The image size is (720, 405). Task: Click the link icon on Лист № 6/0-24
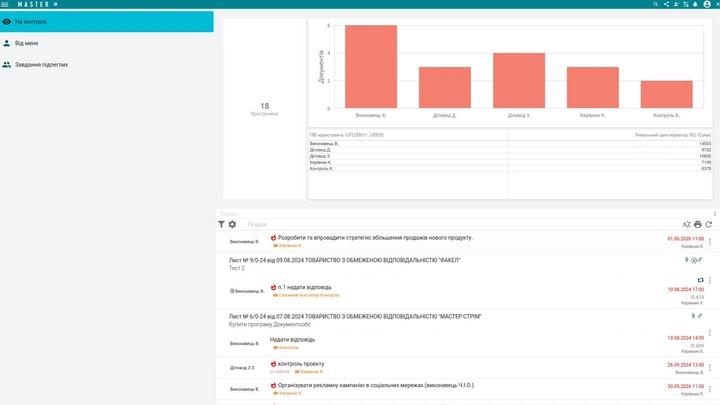(x=700, y=316)
